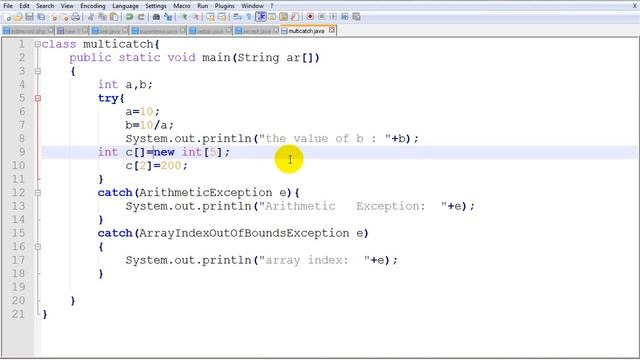Click the Synchronize Horizontal Scrolling icon
Screen dimensions: 640x360
tap(221, 17)
